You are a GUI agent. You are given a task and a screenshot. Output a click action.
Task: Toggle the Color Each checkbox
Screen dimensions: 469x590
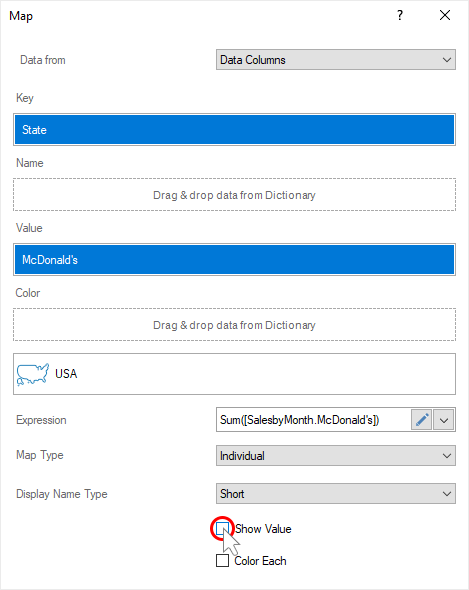tap(222, 561)
